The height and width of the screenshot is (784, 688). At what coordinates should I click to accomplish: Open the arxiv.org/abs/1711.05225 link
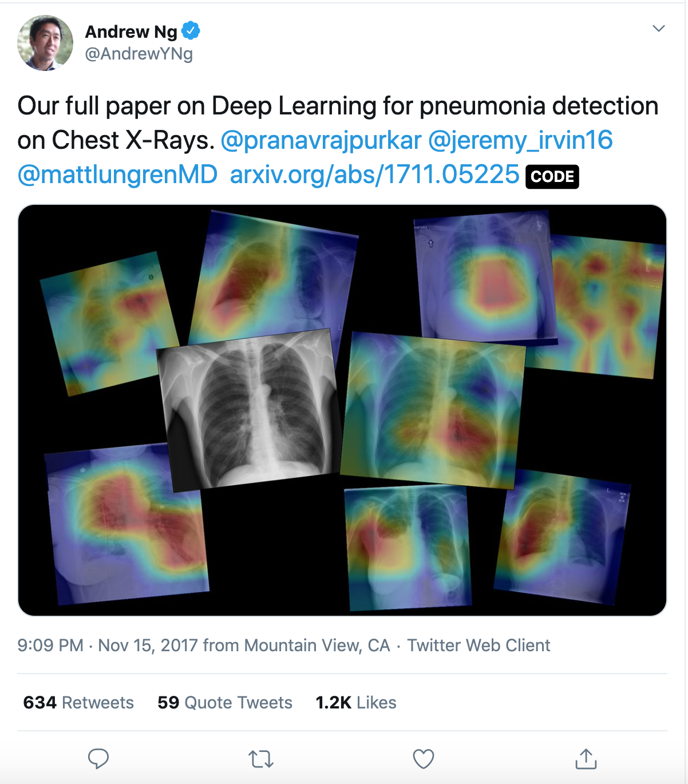click(x=374, y=175)
